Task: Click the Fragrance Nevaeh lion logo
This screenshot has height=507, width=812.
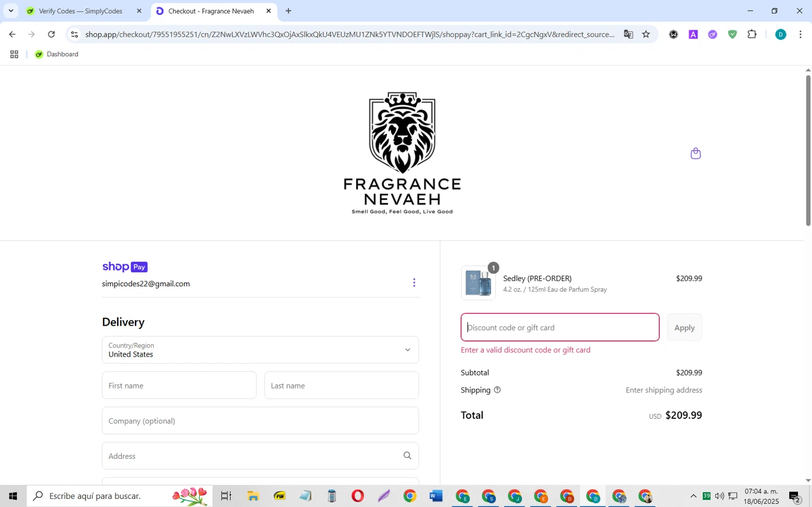Action: [402, 153]
